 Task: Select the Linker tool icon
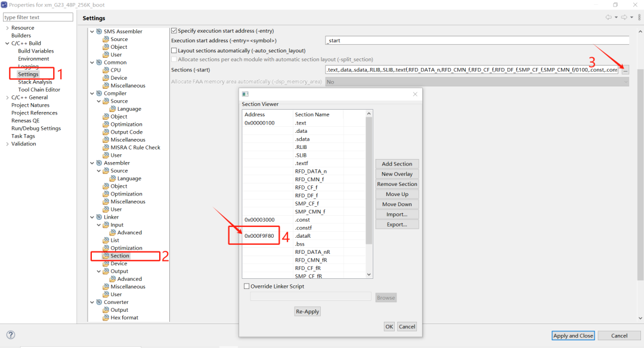pyautogui.click(x=99, y=217)
